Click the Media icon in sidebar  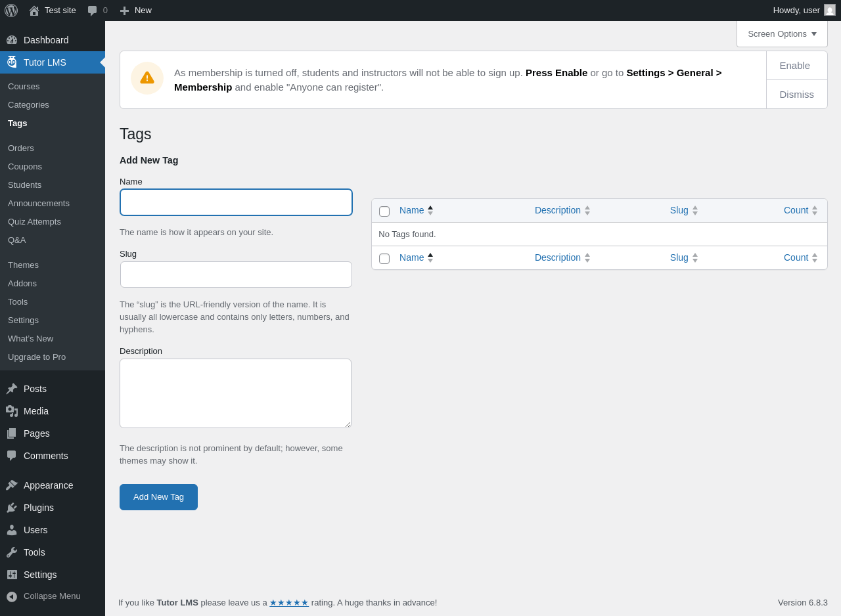coord(12,411)
